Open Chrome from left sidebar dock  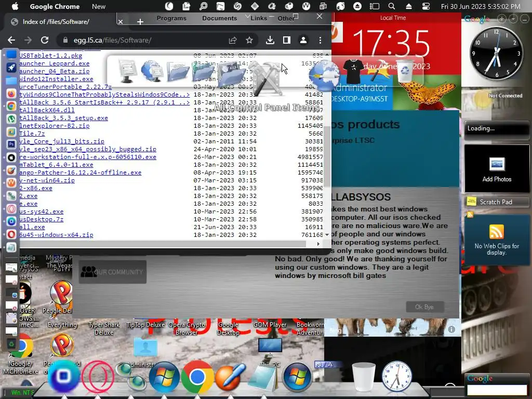[11, 106]
